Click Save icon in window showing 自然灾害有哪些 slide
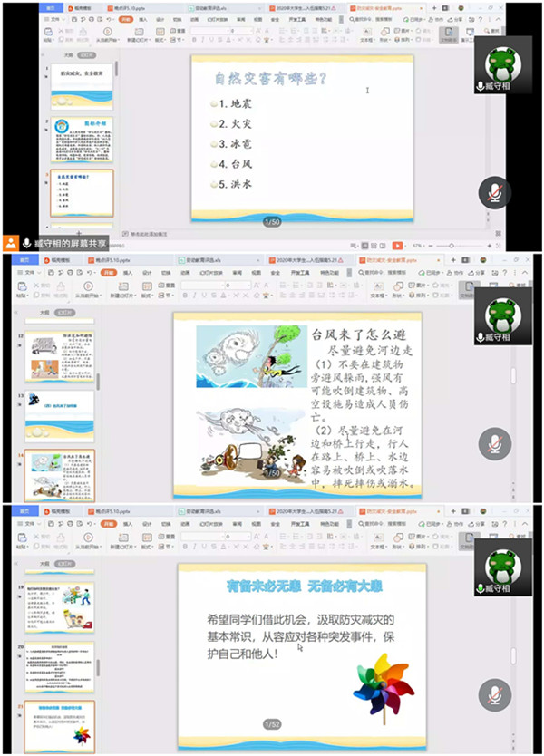Image resolution: width=544 pixels, height=756 pixels. [x=73, y=19]
